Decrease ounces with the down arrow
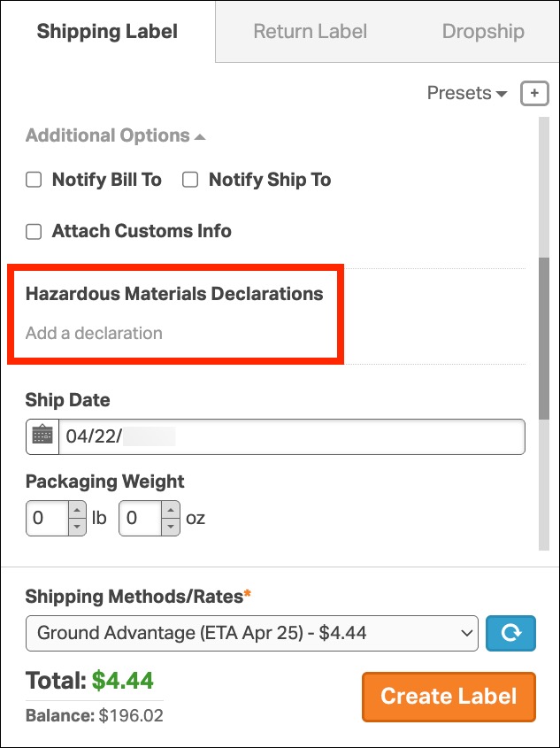This screenshot has height=748, width=560. click(x=170, y=527)
